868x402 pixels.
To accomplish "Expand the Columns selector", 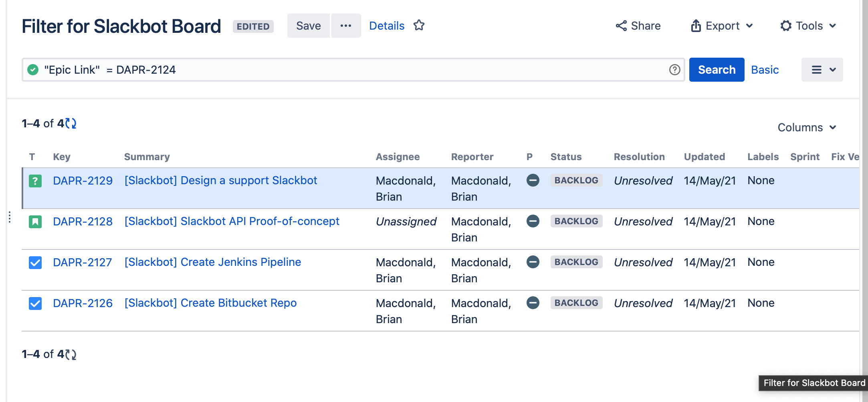I will [x=807, y=127].
